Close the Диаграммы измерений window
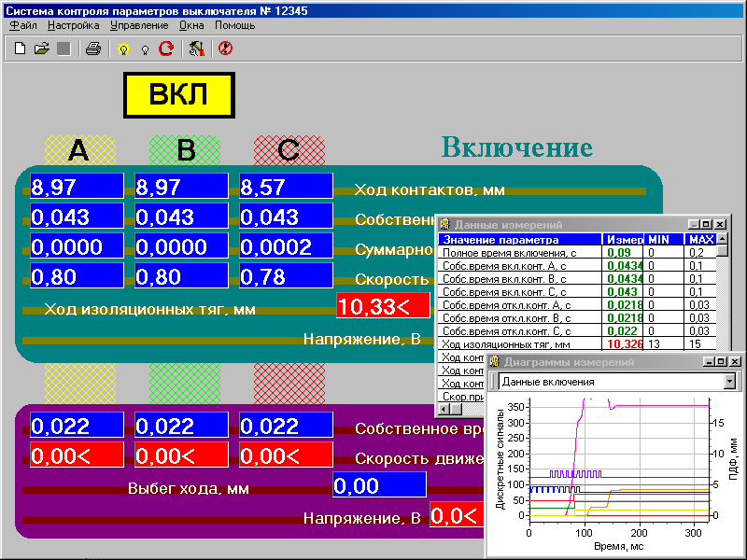 point(735,361)
